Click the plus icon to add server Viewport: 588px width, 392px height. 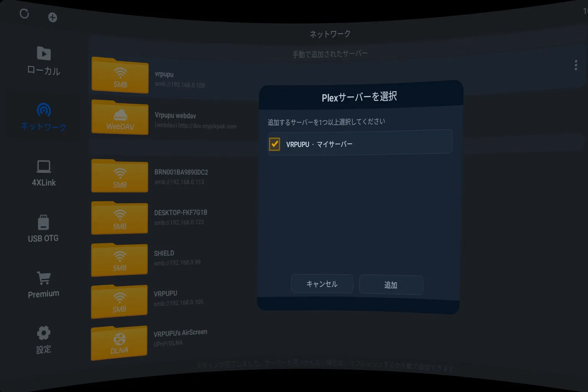point(52,17)
